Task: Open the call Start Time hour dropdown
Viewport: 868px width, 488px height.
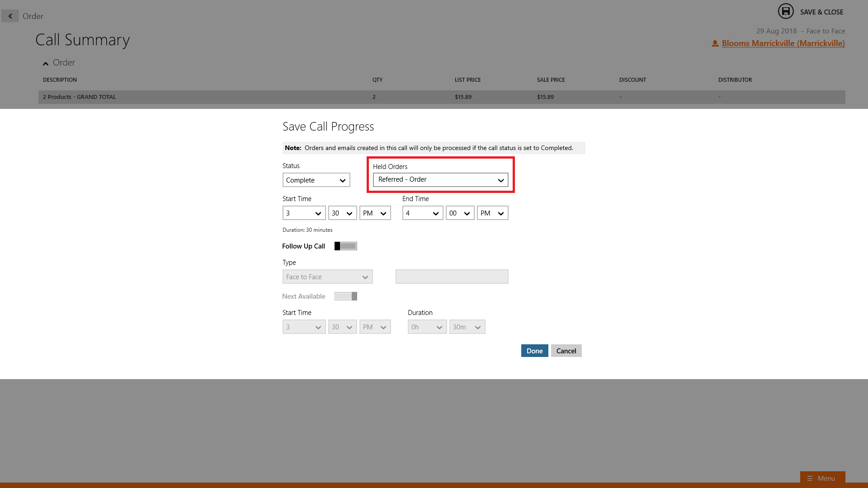Action: pyautogui.click(x=304, y=213)
